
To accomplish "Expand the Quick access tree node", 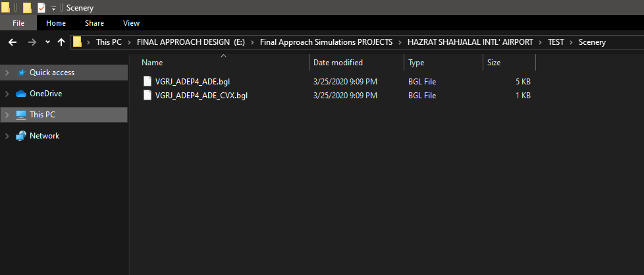I will 7,73.
